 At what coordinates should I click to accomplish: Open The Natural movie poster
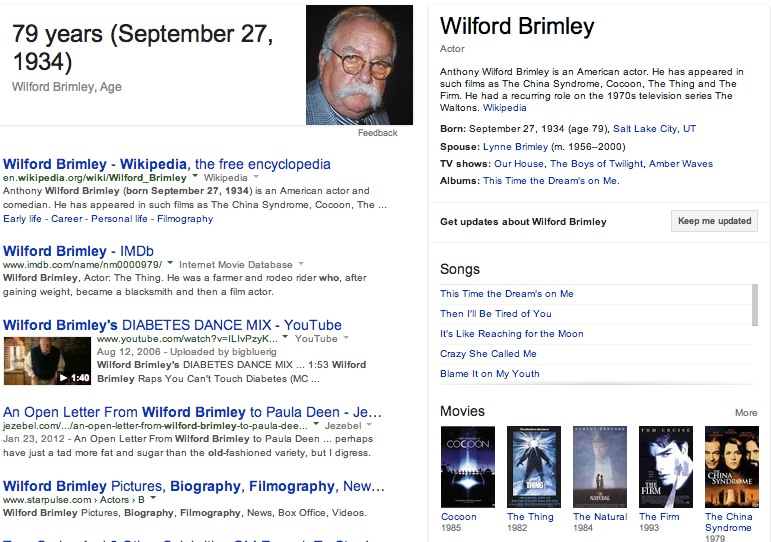pos(600,467)
